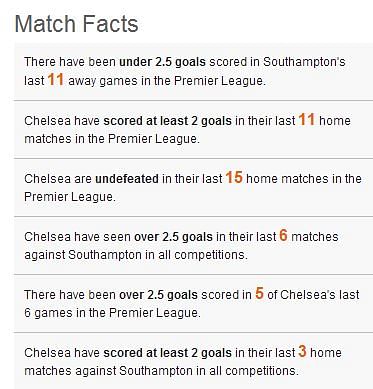Viewport: 373px width, 389px height.
Task: Click the orange 11 in Southampton away games fact
Action: pyautogui.click(x=55, y=80)
